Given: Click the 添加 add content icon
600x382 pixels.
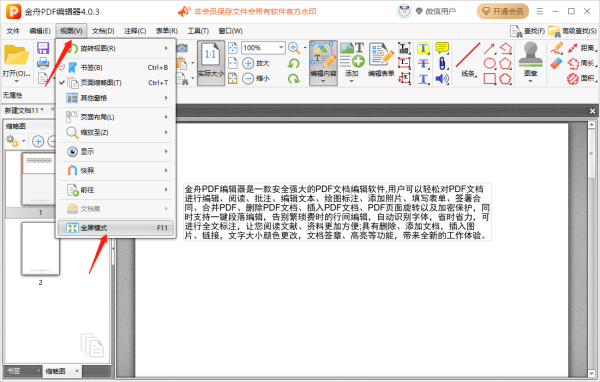Looking at the screenshot, I should pyautogui.click(x=352, y=56).
